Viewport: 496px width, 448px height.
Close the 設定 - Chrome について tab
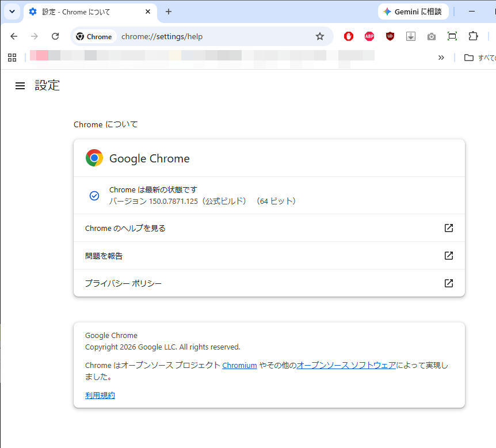pyautogui.click(x=148, y=12)
